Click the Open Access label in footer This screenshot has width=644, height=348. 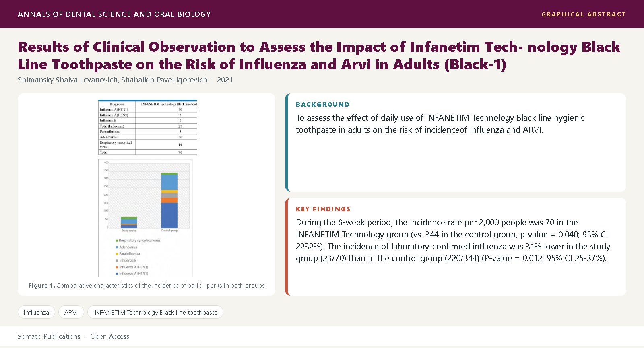tap(109, 336)
